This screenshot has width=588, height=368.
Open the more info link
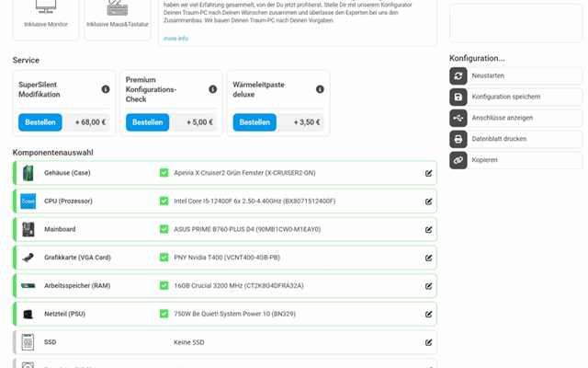(x=175, y=39)
